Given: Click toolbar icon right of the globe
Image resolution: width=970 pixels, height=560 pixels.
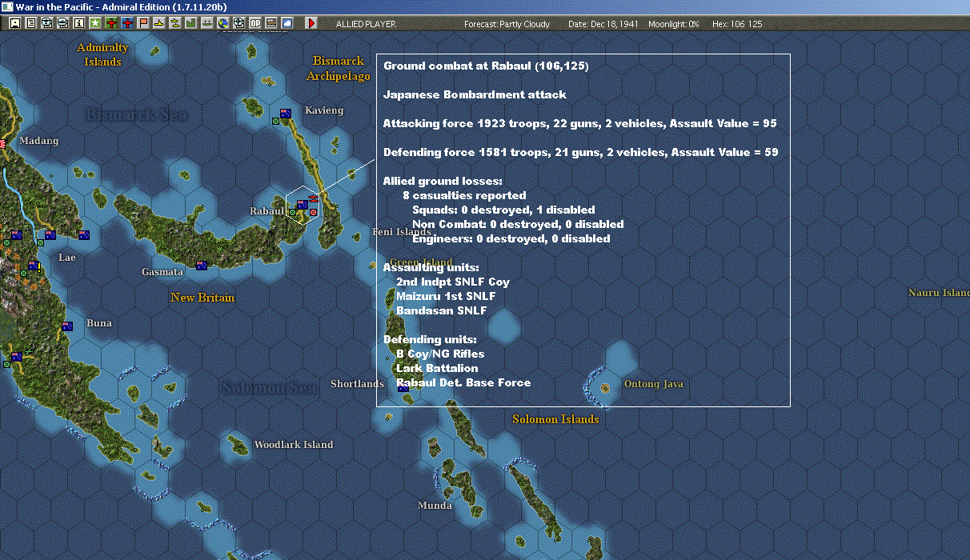Looking at the screenshot, I should coord(238,23).
